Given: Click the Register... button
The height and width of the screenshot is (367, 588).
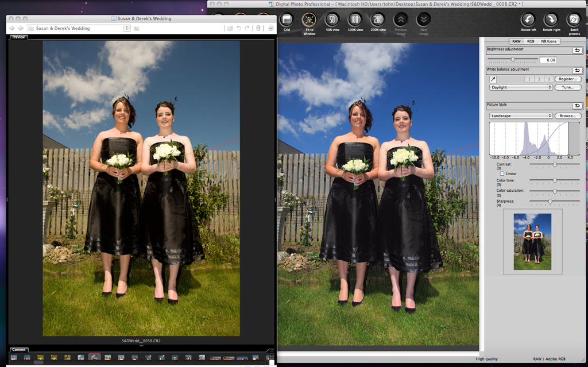Looking at the screenshot, I should [567, 79].
